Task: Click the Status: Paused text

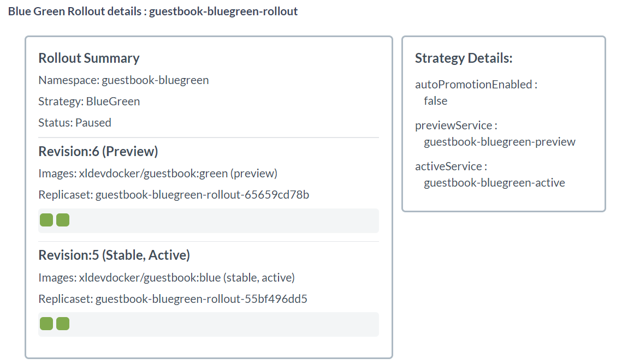Action: [75, 123]
